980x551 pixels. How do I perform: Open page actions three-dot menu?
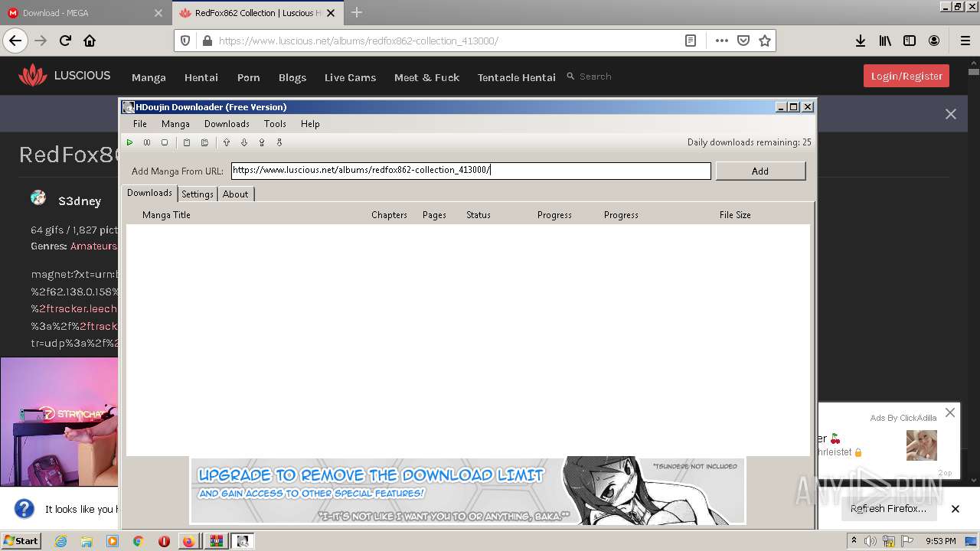(721, 41)
